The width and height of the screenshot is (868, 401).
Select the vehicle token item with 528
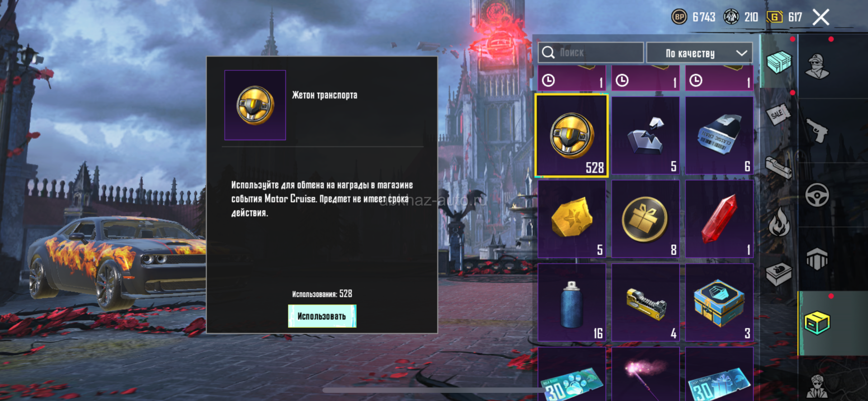tap(571, 135)
